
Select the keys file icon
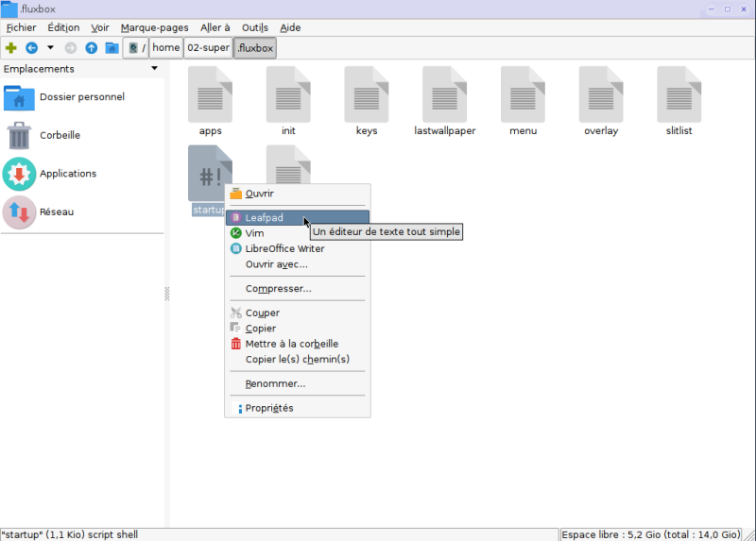[x=367, y=95]
